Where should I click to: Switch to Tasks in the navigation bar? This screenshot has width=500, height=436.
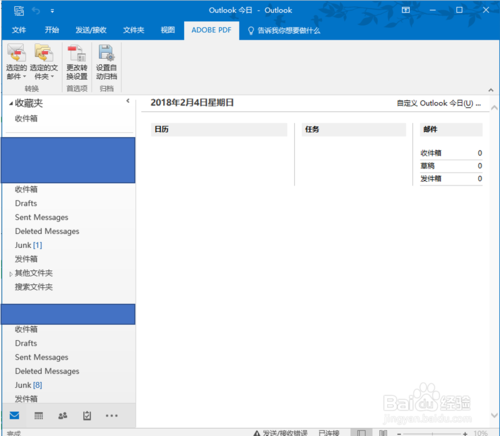(87, 416)
